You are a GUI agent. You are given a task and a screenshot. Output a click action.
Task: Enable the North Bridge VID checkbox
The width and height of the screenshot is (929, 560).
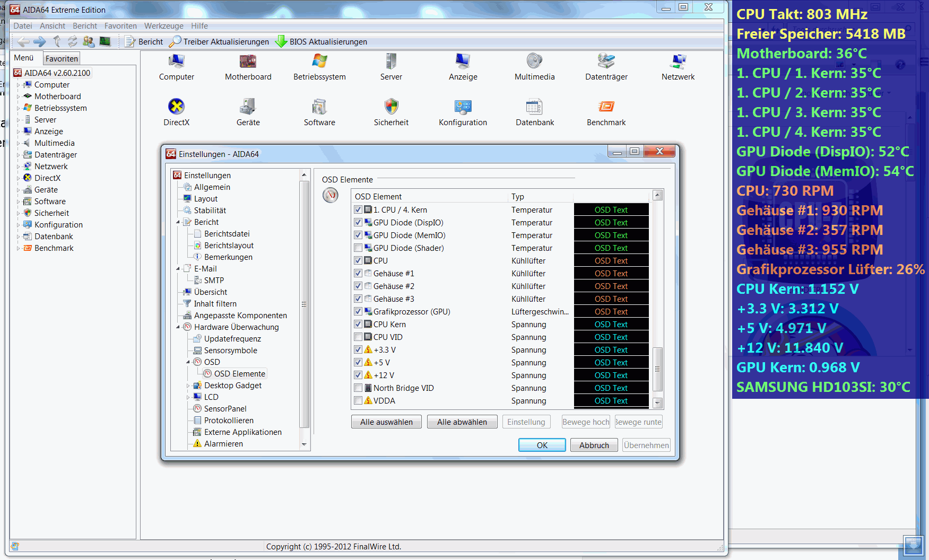click(358, 388)
